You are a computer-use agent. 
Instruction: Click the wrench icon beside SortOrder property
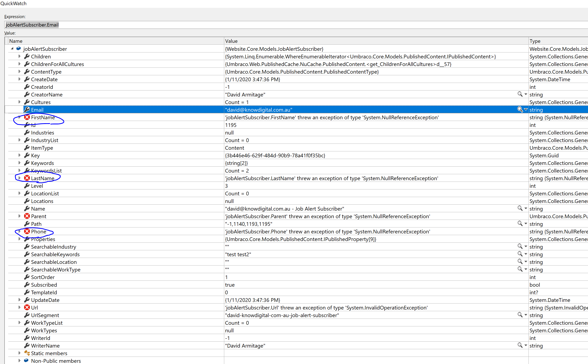click(27, 277)
